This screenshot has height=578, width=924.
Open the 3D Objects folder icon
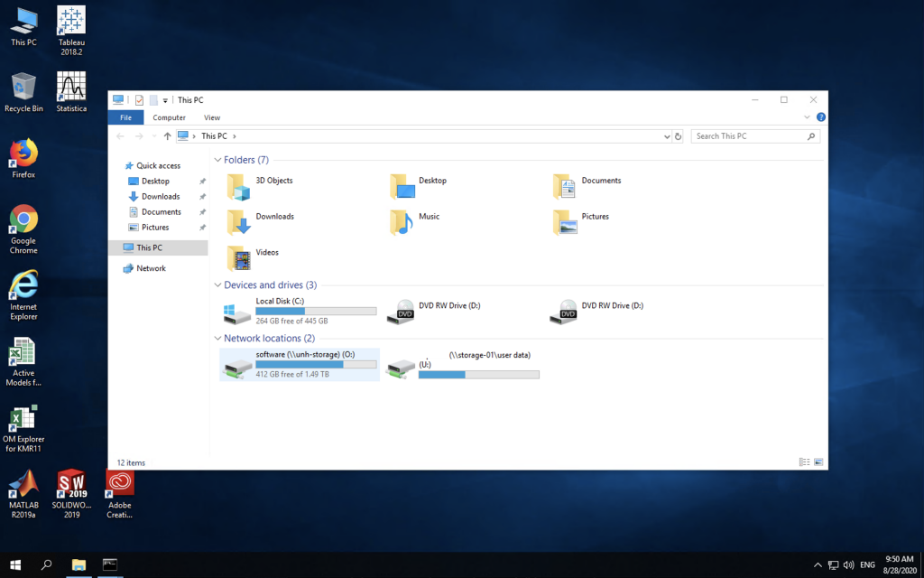pos(238,186)
